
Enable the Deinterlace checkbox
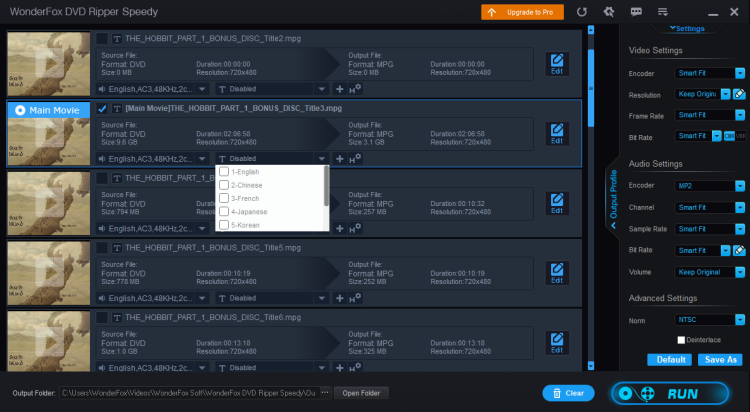(x=681, y=340)
